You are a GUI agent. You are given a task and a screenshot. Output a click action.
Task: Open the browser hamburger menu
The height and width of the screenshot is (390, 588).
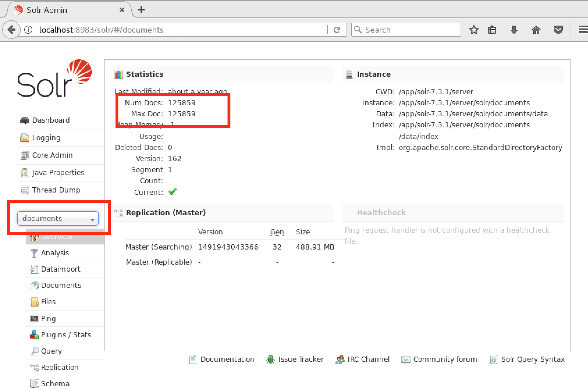pos(583,30)
